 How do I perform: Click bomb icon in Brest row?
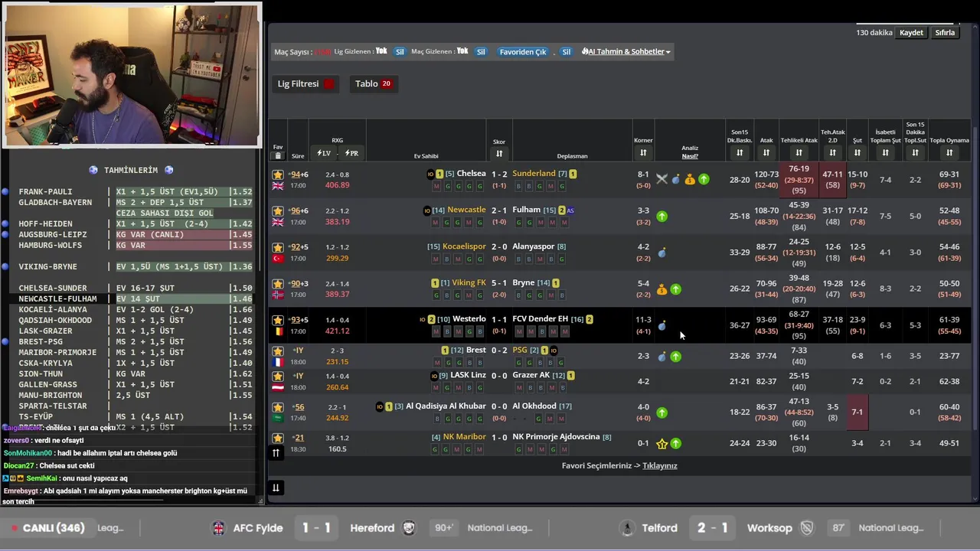661,356
